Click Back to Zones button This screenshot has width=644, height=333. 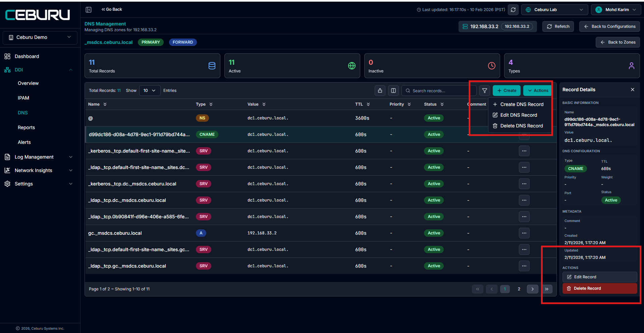[x=618, y=42]
